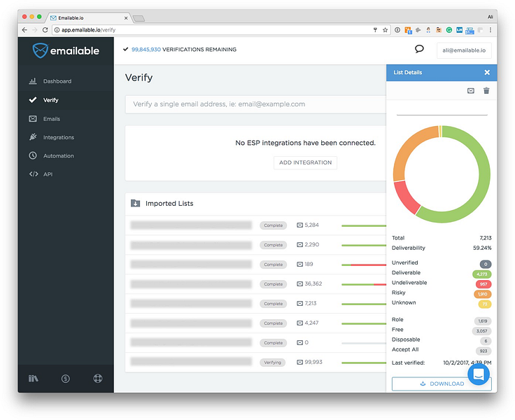Reload the page with browser refresh icon
Image resolution: width=515 pixels, height=420 pixels.
coord(45,30)
